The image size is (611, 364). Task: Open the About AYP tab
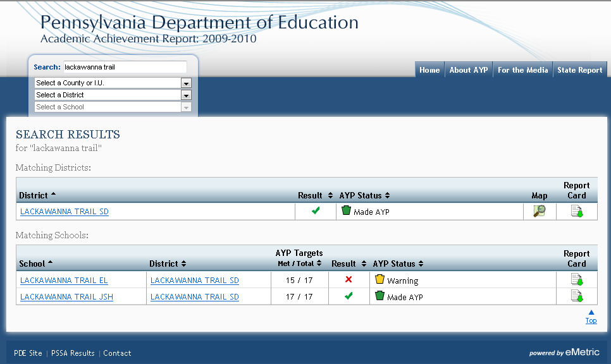469,70
